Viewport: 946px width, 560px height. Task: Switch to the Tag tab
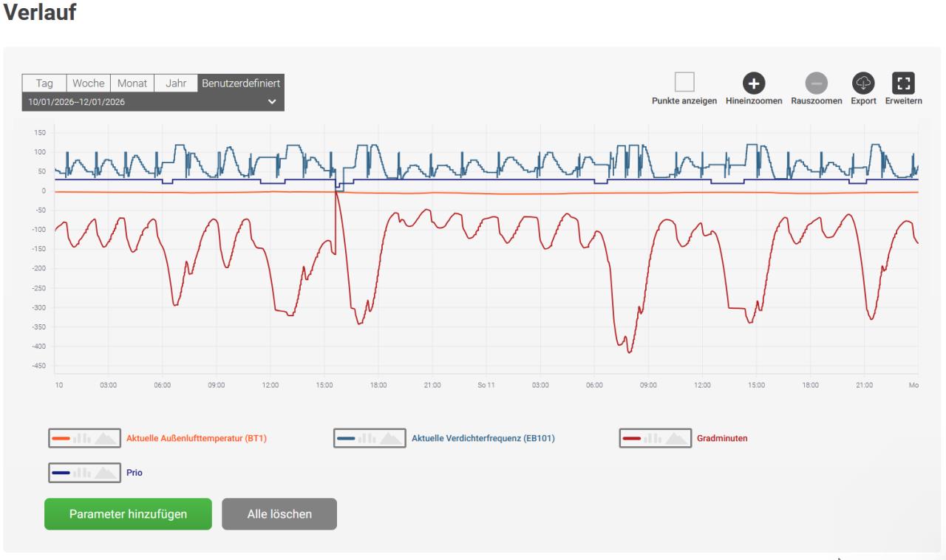point(44,83)
